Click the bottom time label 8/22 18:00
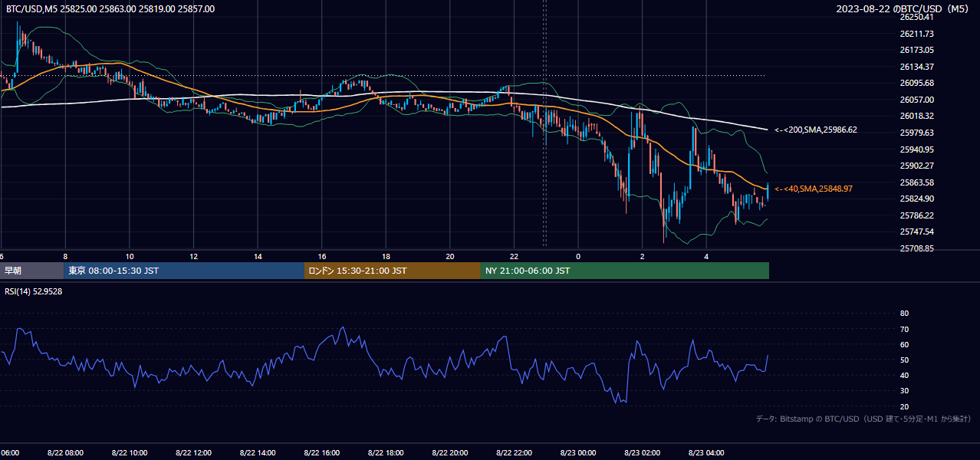The image size is (980, 460). 386,452
